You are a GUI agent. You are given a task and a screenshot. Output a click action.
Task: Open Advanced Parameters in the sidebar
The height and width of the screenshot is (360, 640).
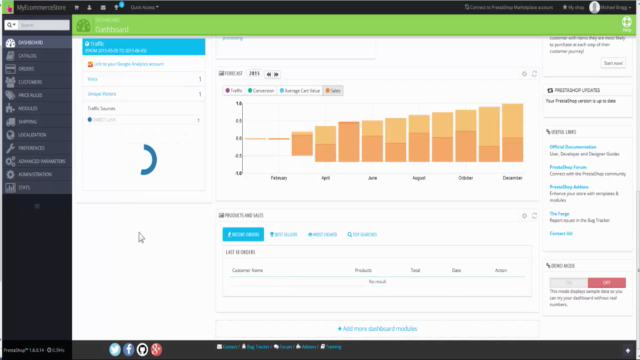pyautogui.click(x=37, y=161)
